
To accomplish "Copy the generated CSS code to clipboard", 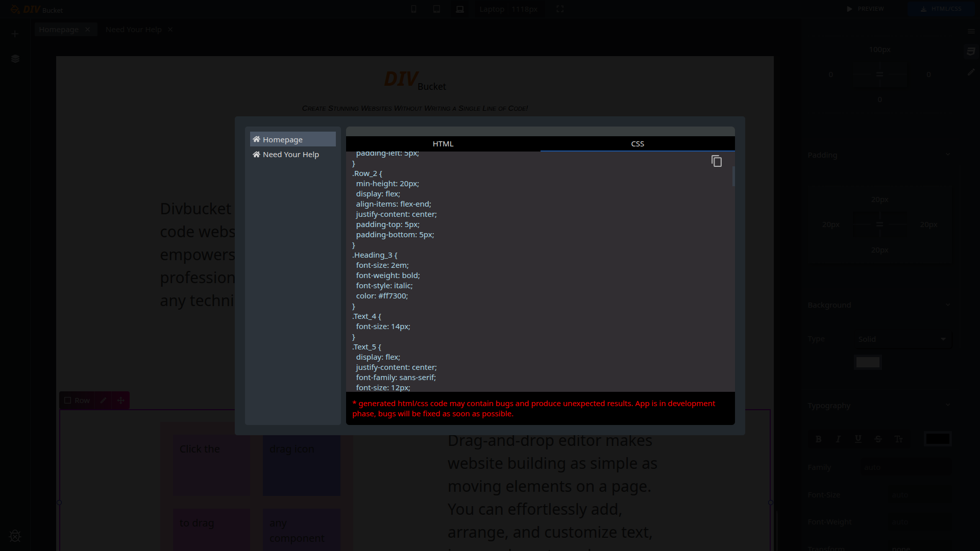I will [717, 161].
